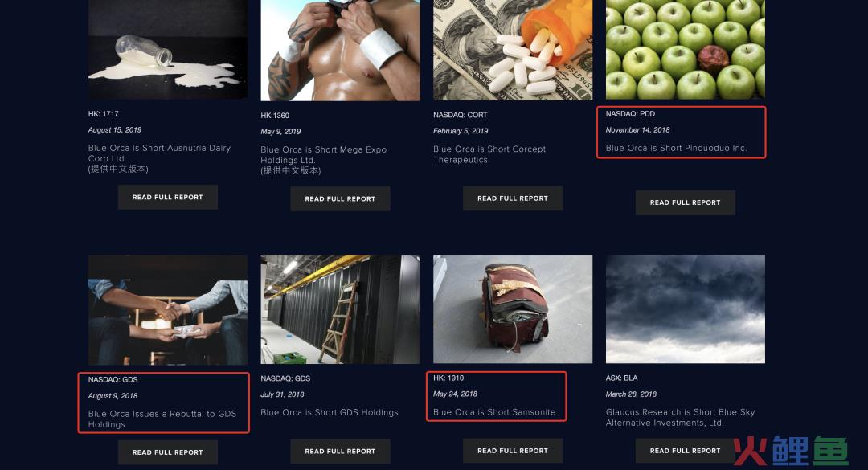Click Read Full Report under Mega Expo Holdings
This screenshot has height=470, width=868.
coord(341,198)
